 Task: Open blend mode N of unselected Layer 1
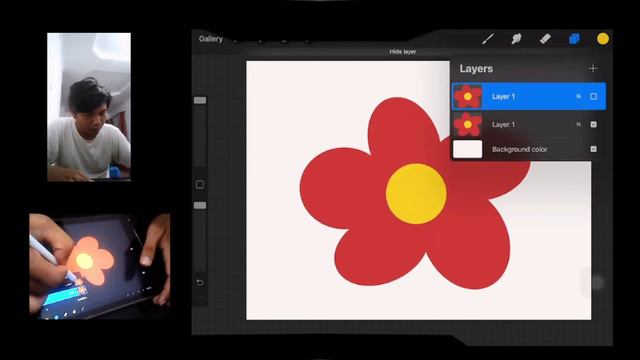tap(578, 124)
